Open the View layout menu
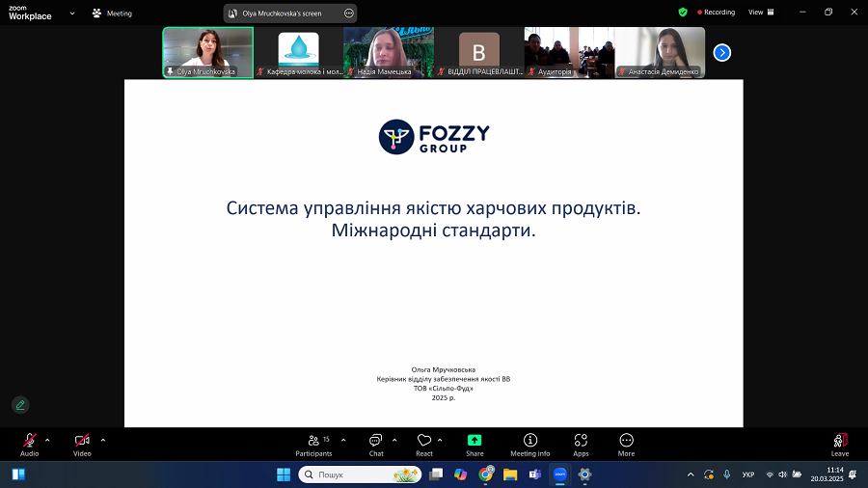Image resolution: width=868 pixels, height=488 pixels. point(761,13)
